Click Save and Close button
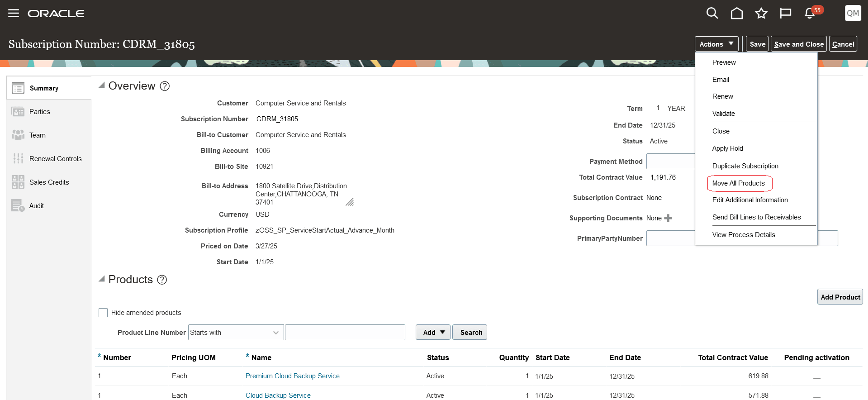Viewport: 868px width, 400px height. click(799, 44)
